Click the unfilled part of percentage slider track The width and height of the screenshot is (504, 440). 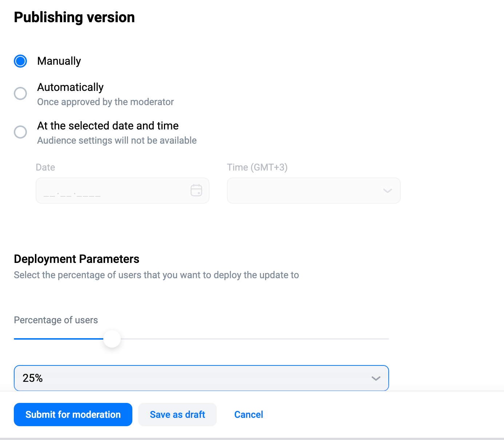[255, 339]
